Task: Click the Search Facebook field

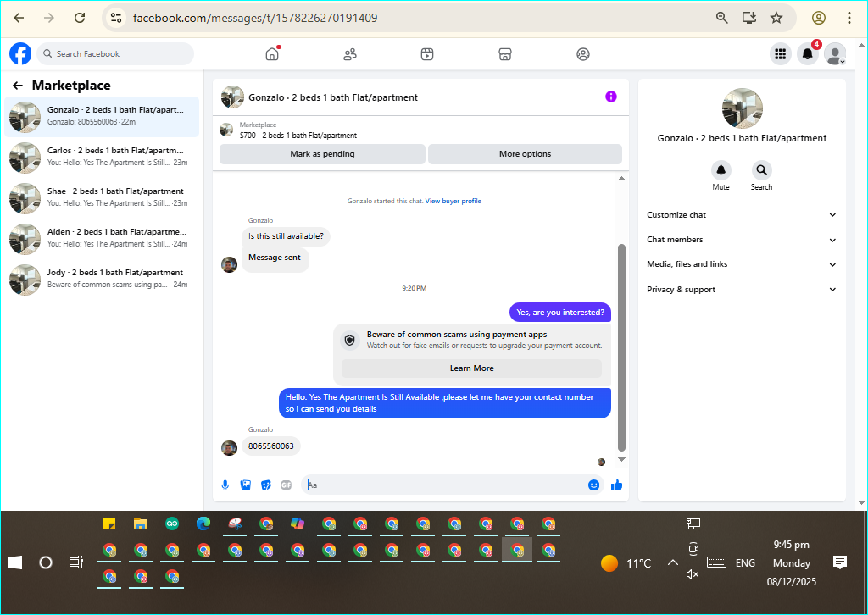Action: click(x=115, y=53)
